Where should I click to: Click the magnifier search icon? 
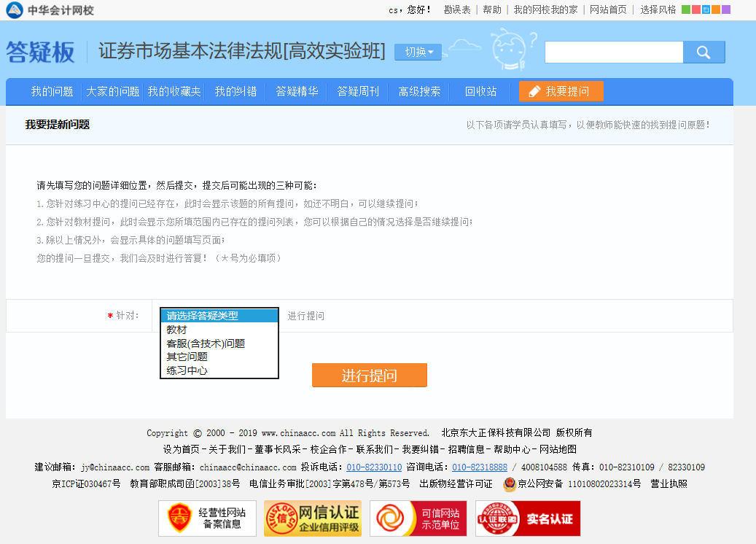703,52
